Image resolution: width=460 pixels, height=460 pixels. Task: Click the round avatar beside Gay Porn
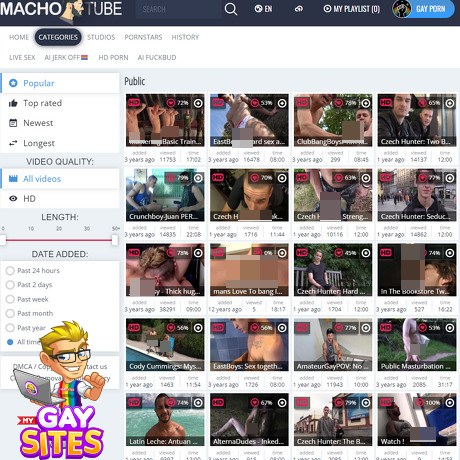point(402,9)
